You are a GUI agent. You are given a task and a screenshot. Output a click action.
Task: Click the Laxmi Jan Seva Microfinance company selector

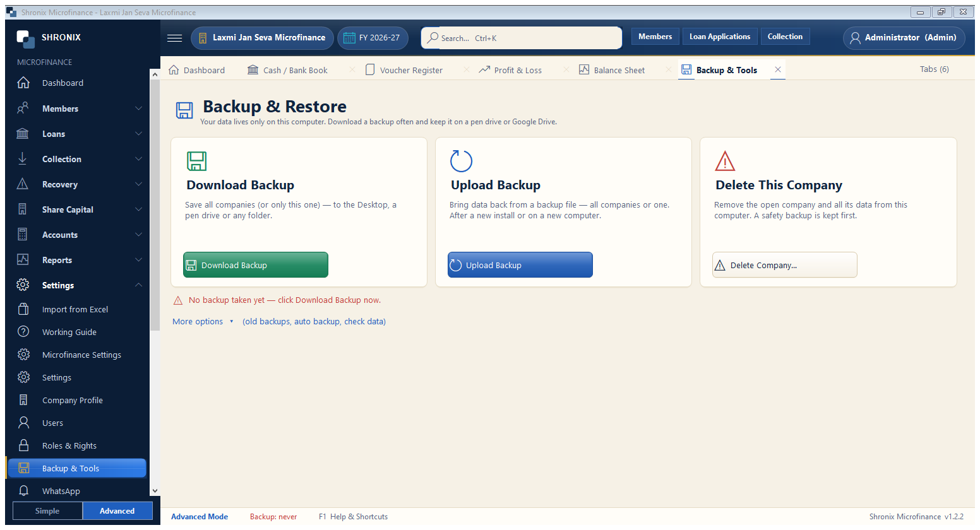pyautogui.click(x=262, y=38)
